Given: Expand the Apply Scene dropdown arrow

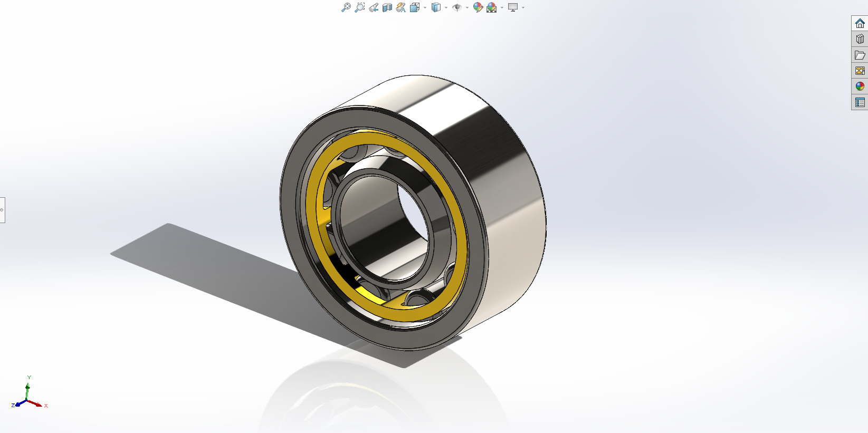Looking at the screenshot, I should 502,7.
